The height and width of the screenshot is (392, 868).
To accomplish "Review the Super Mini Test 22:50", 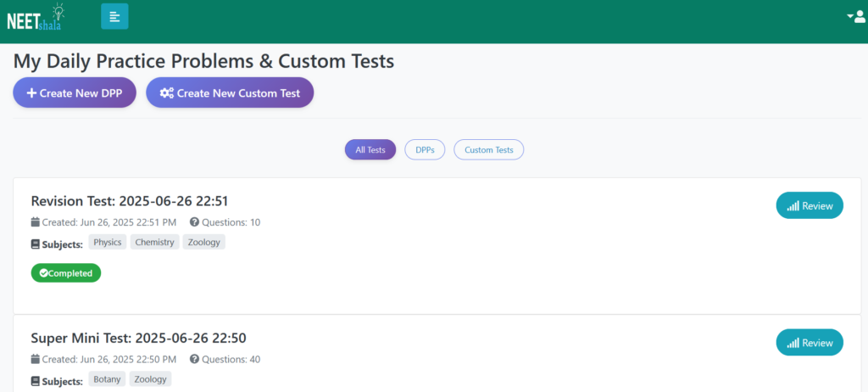I will (810, 343).
